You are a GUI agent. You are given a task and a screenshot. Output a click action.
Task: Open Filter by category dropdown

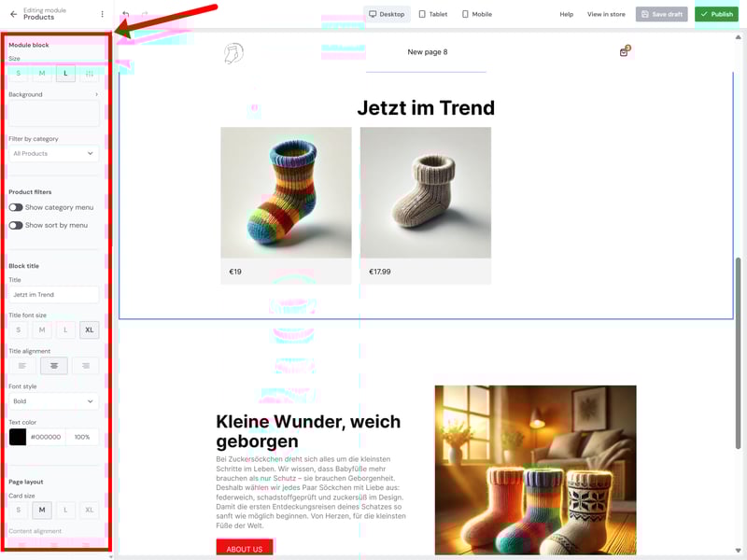point(54,153)
